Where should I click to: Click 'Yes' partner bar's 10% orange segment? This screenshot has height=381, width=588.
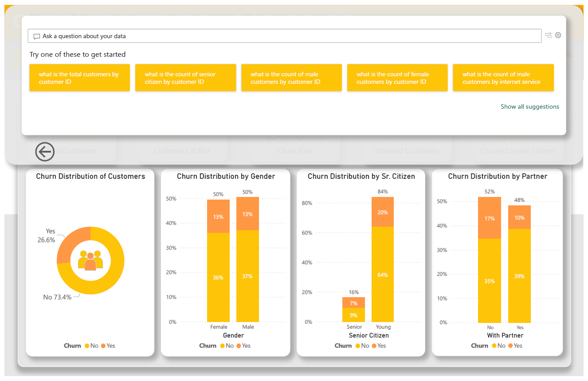click(519, 217)
